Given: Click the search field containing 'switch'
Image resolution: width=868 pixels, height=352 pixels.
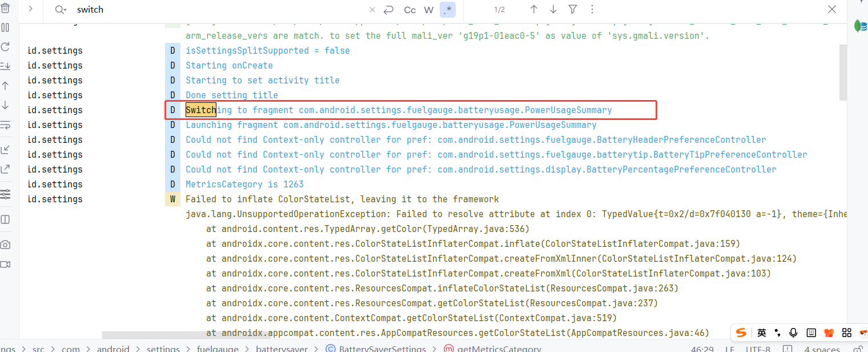Looking at the screenshot, I should pos(220,10).
